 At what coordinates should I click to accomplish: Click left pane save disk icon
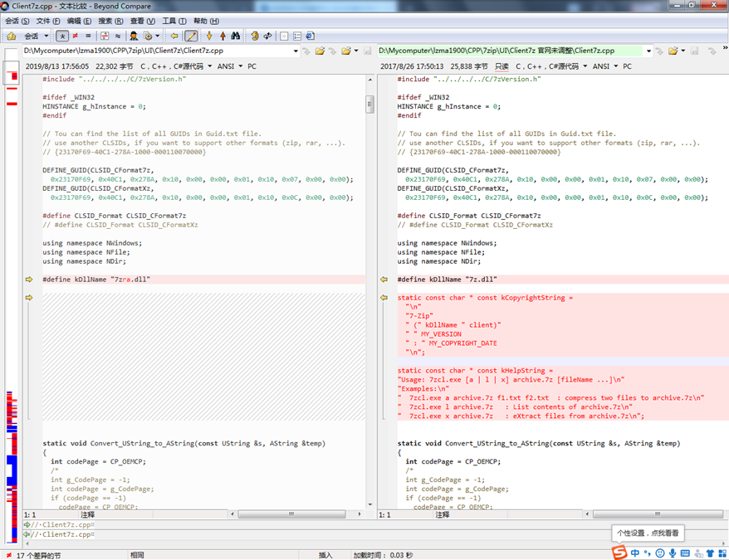pos(367,51)
